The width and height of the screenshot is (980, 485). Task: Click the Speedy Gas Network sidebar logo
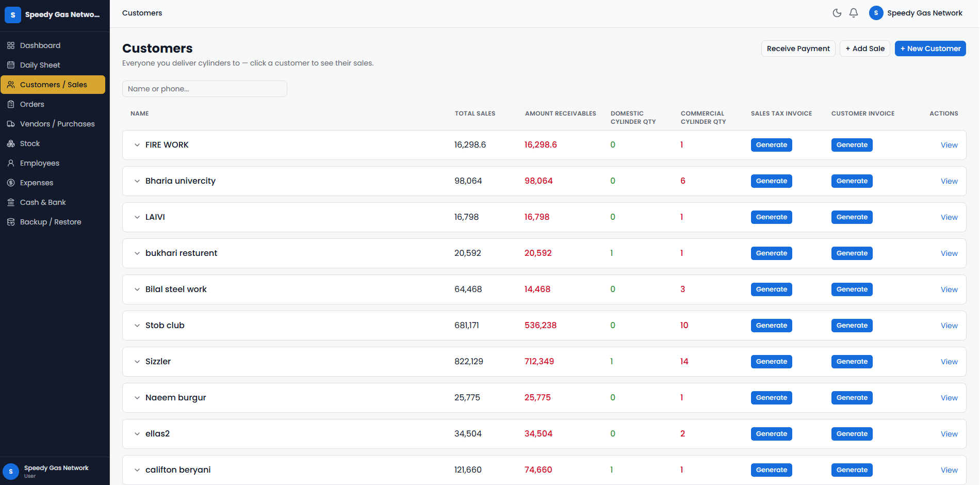point(13,15)
